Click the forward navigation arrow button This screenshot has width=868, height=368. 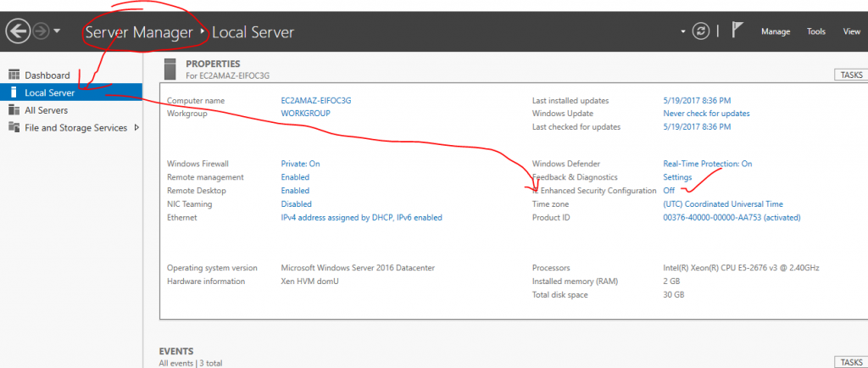(x=41, y=31)
